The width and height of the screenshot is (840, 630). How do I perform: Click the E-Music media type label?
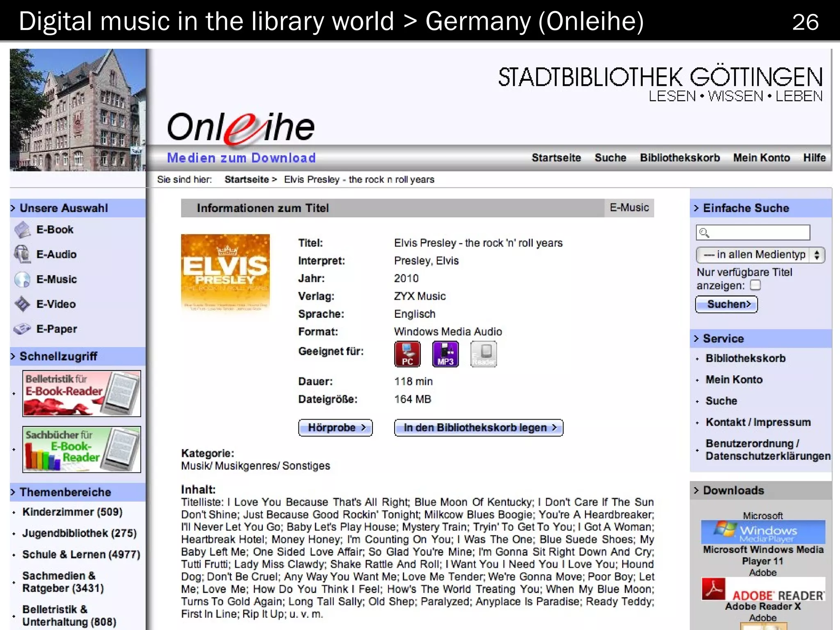[x=629, y=208]
